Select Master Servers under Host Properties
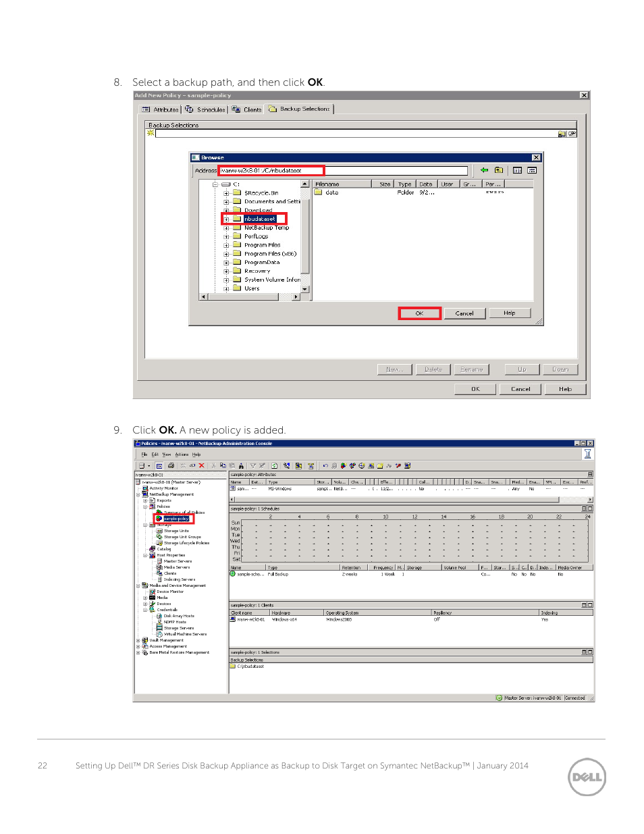The width and height of the screenshot is (644, 834). (178, 561)
